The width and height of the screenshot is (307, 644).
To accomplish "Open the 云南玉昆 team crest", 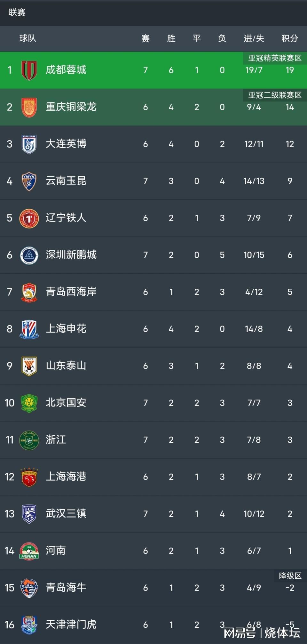I will tap(29, 181).
